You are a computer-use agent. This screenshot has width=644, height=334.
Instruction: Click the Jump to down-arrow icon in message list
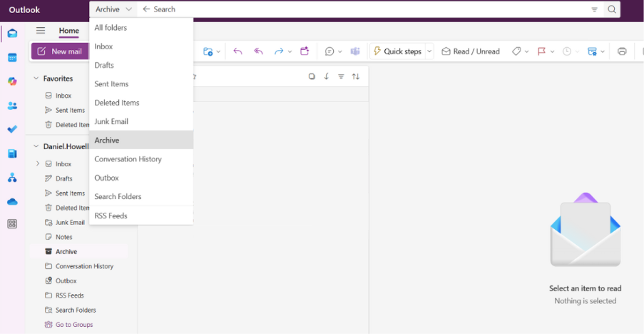[327, 76]
